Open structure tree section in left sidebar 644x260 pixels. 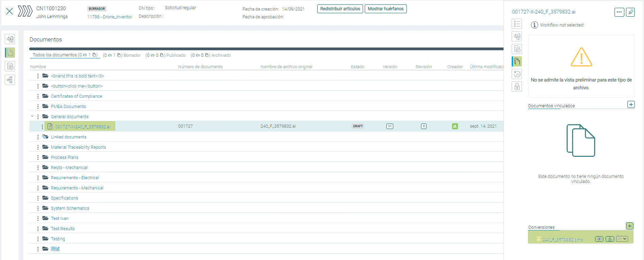click(10, 80)
